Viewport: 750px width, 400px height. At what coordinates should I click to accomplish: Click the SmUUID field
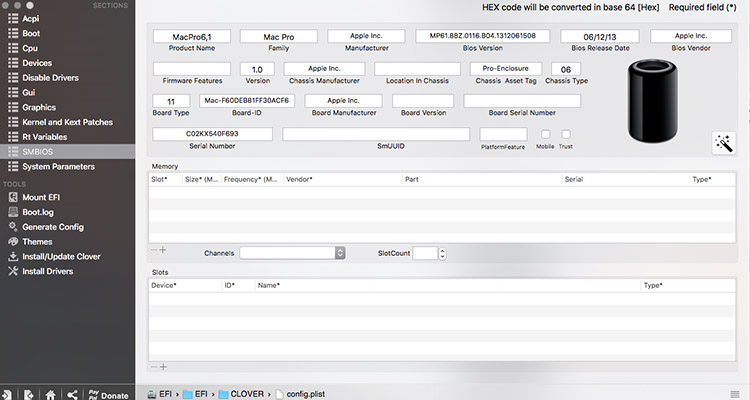tap(376, 134)
